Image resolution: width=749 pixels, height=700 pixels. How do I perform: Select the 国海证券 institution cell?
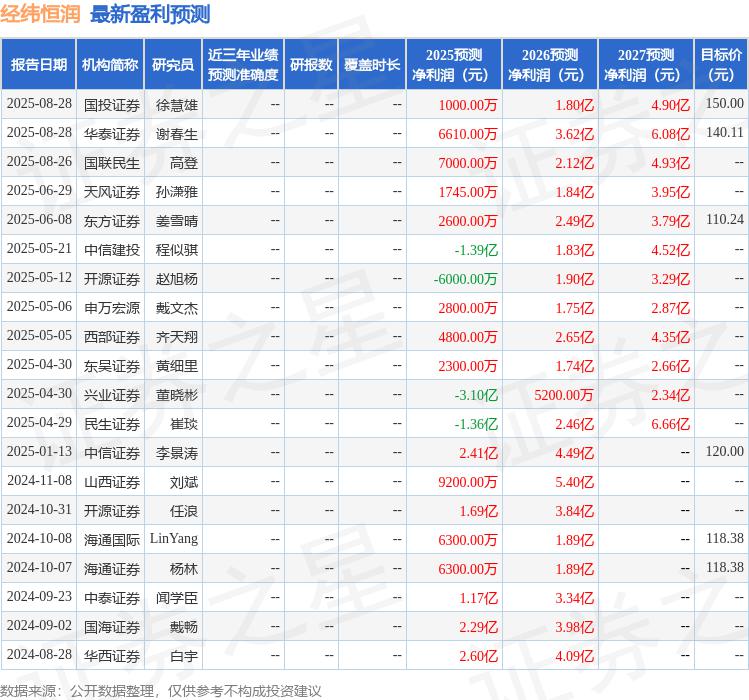pyautogui.click(x=112, y=627)
